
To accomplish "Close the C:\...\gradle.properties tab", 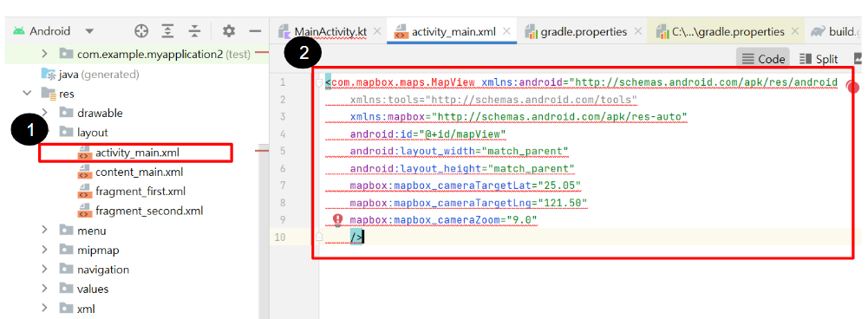I will click(x=795, y=31).
